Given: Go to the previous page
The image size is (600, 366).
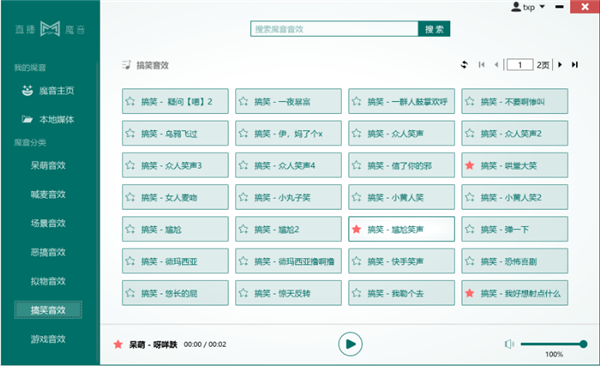Looking at the screenshot, I should 496,65.
